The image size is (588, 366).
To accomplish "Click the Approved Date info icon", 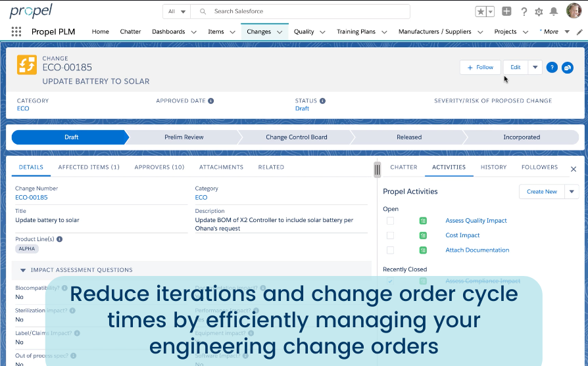I will click(x=210, y=101).
